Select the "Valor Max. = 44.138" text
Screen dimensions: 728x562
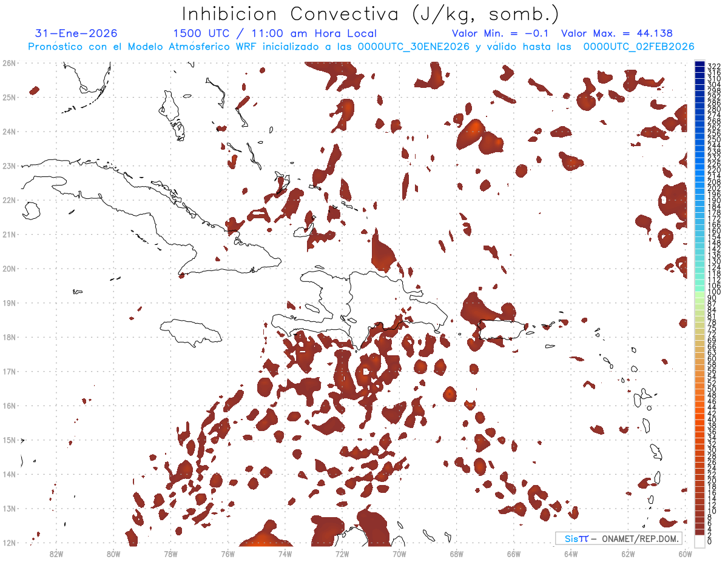point(617,34)
